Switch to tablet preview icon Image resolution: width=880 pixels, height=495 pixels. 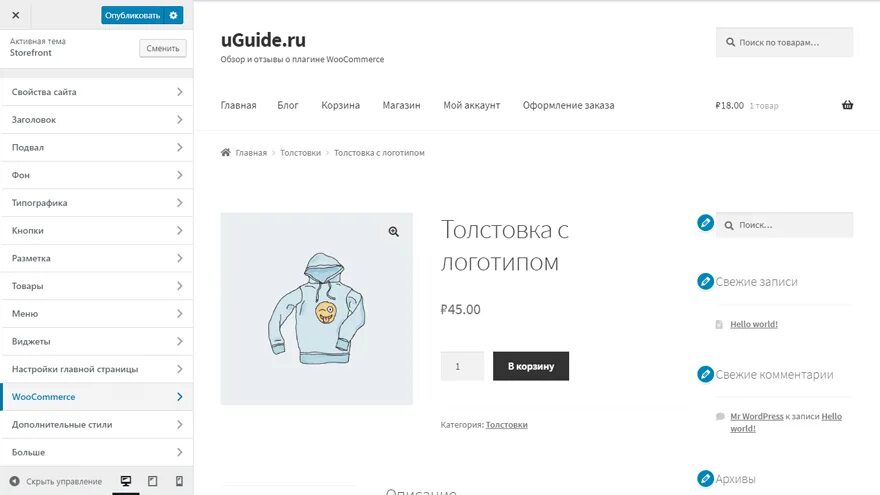pos(152,481)
